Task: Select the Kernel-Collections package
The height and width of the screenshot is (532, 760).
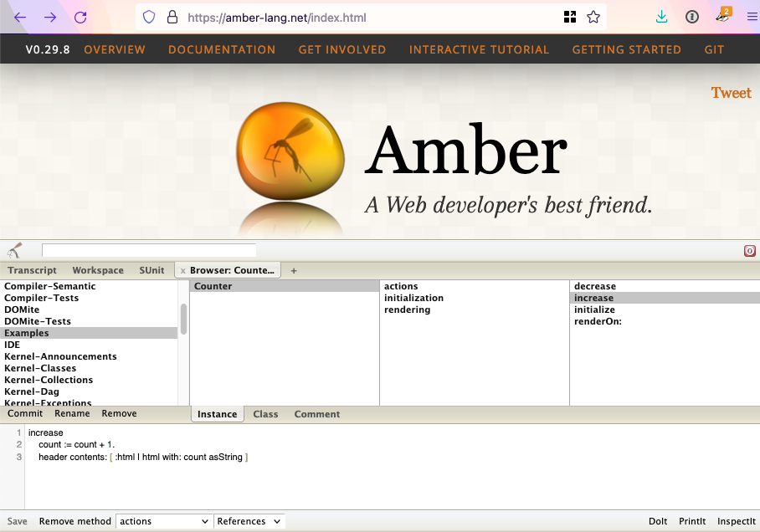Action: point(89,380)
